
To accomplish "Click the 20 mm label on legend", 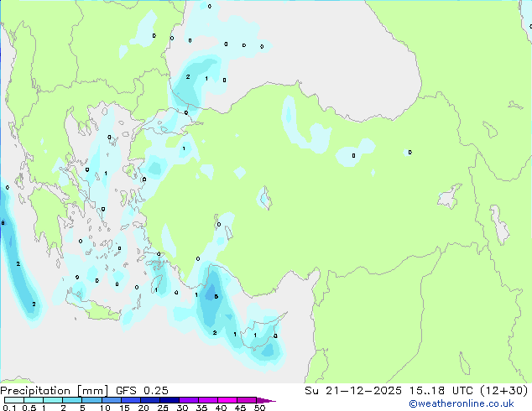I will click(143, 408).
